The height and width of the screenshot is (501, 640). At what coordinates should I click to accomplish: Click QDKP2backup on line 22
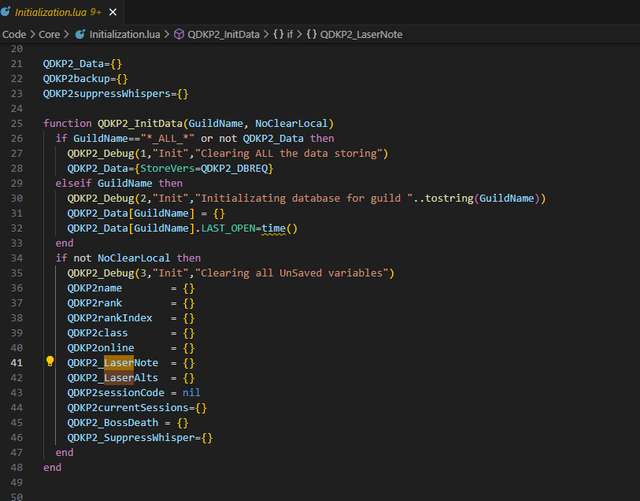76,78
